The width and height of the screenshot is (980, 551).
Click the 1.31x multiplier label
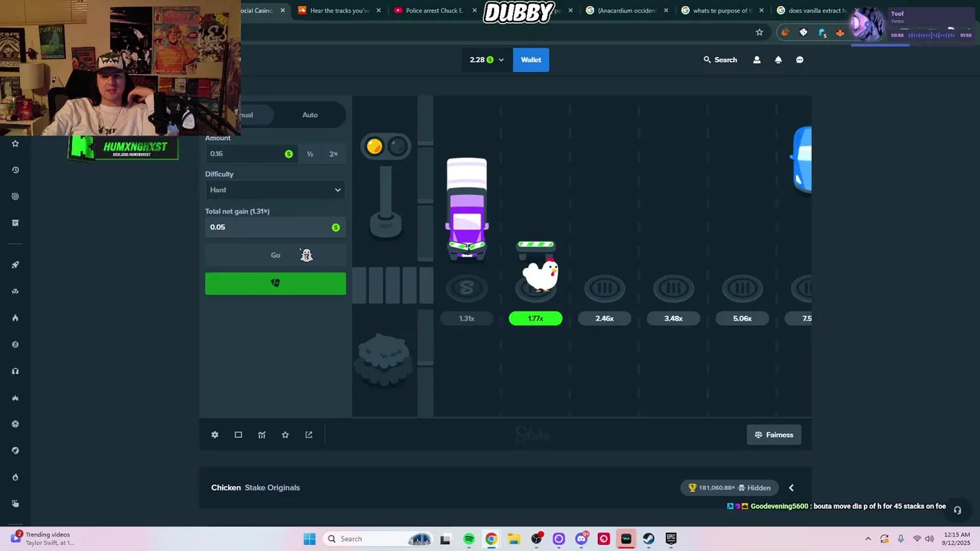coord(467,318)
